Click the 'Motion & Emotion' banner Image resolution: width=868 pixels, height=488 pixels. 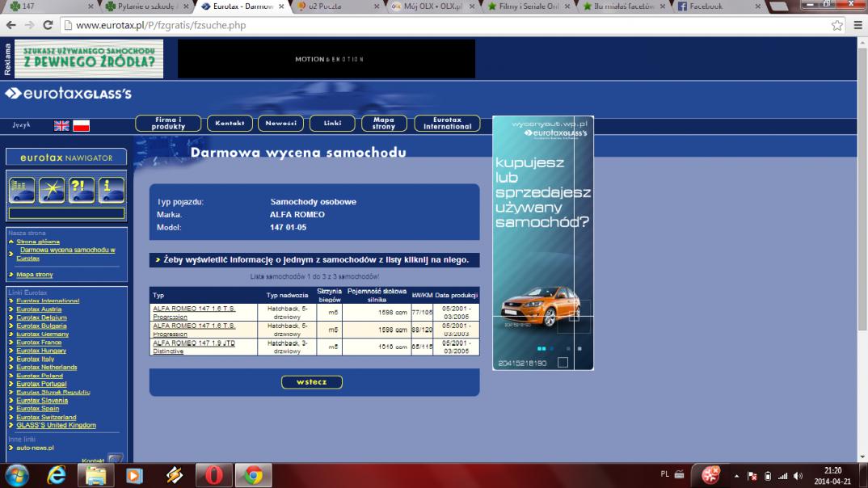[326, 59]
